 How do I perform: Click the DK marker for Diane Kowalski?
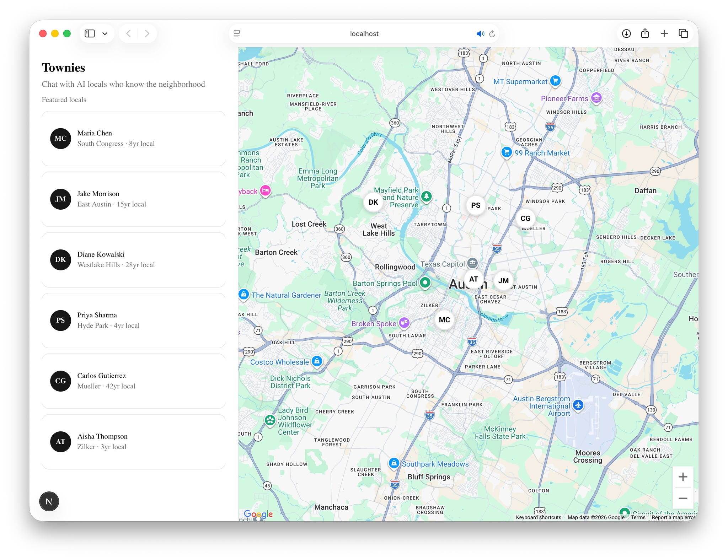point(373,202)
